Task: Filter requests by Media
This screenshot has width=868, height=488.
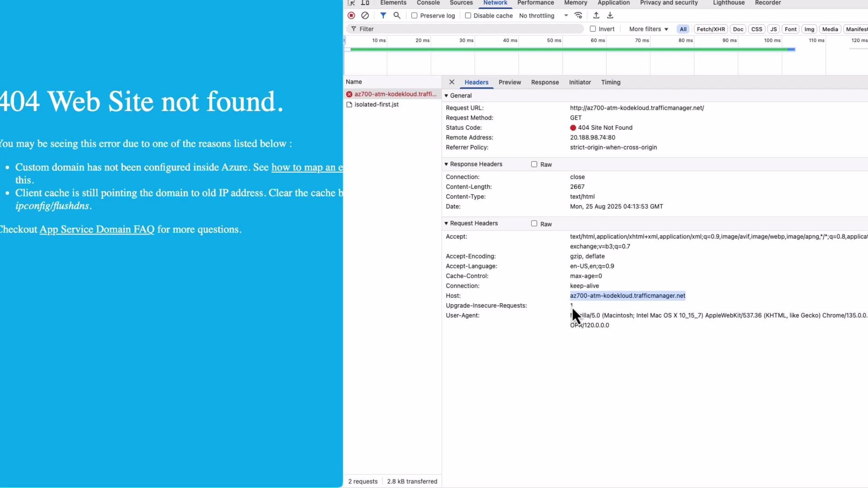Action: pyautogui.click(x=830, y=29)
